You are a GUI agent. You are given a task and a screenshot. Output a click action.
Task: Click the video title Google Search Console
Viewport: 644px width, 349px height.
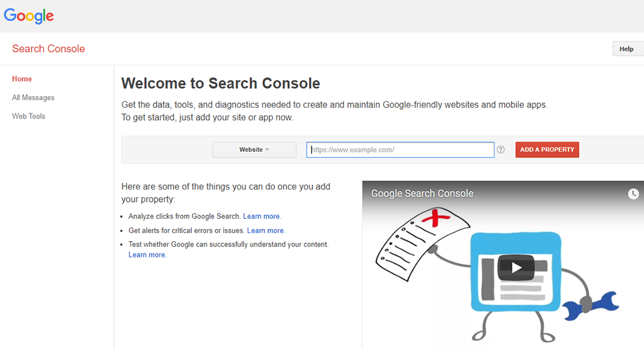(x=422, y=193)
